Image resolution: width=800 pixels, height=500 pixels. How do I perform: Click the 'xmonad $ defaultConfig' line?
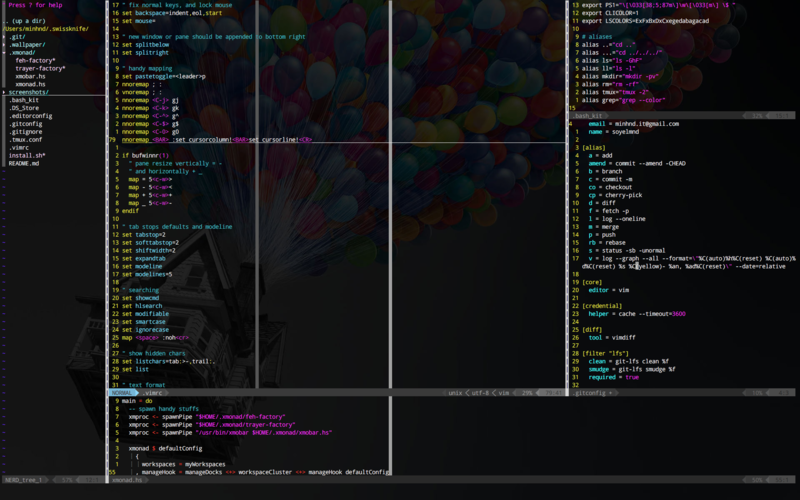pyautogui.click(x=165, y=448)
